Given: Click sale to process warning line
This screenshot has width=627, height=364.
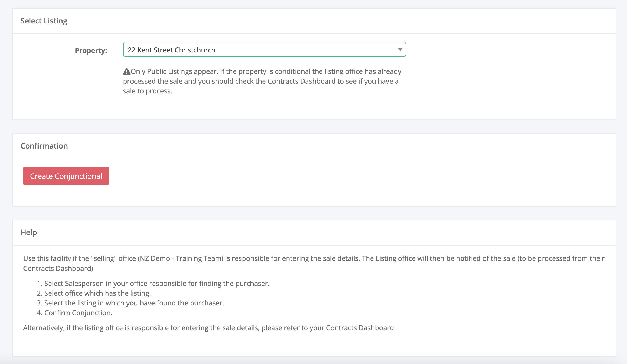Looking at the screenshot, I should (x=147, y=91).
